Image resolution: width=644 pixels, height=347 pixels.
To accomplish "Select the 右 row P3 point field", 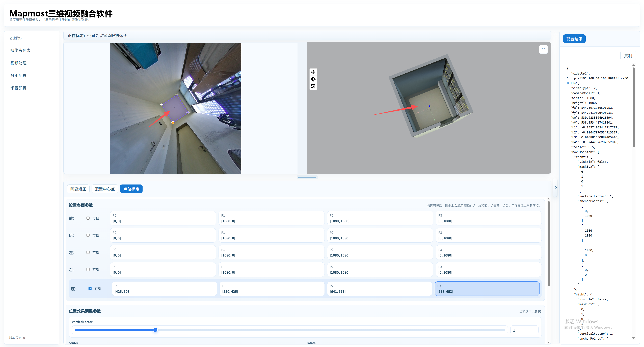I will (x=489, y=269).
